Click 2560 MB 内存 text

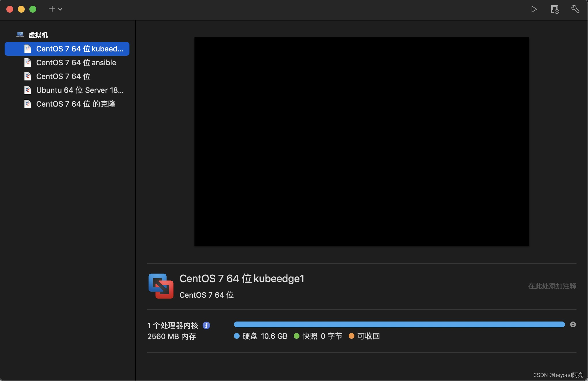[x=172, y=336]
